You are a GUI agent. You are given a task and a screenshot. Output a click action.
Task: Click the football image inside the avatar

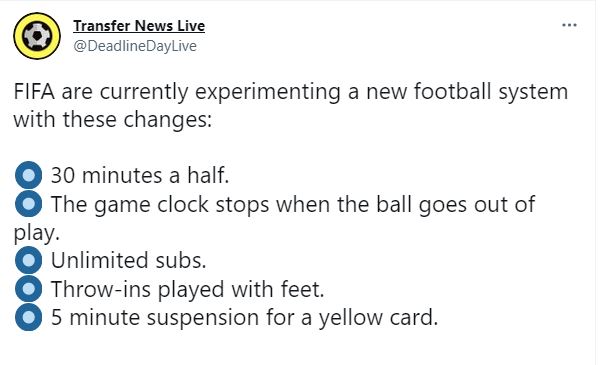[x=37, y=36]
